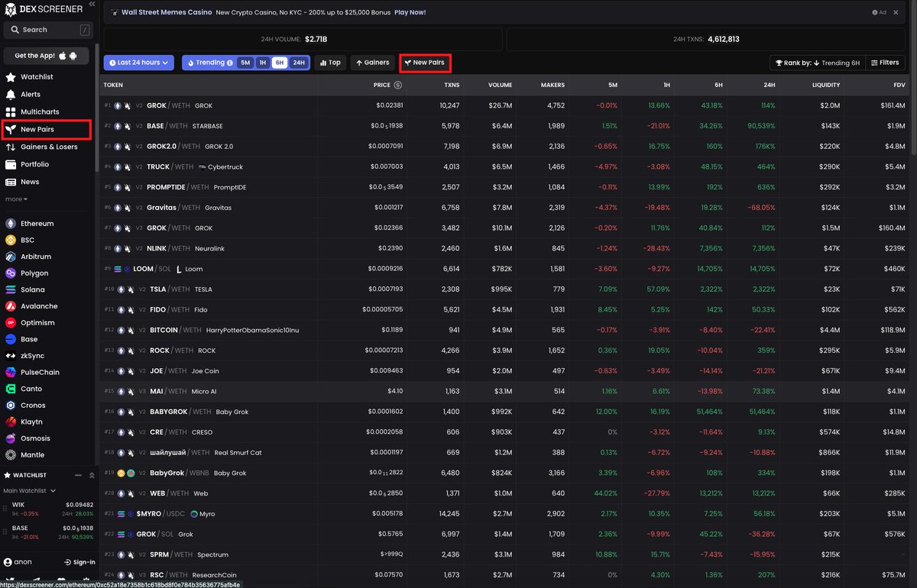The height and width of the screenshot is (588, 917).
Task: Open Gainers & Losers page
Action: [47, 147]
